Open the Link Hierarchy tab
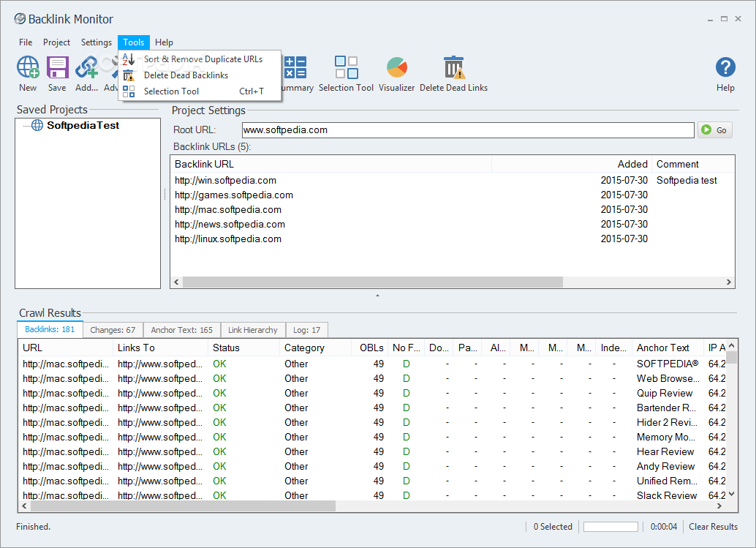 (252, 330)
